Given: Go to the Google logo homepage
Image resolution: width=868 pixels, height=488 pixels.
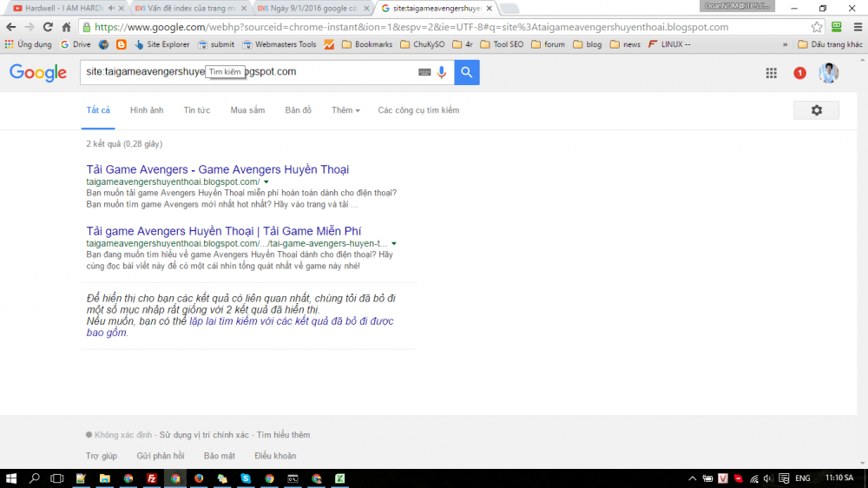Looking at the screenshot, I should (x=38, y=73).
